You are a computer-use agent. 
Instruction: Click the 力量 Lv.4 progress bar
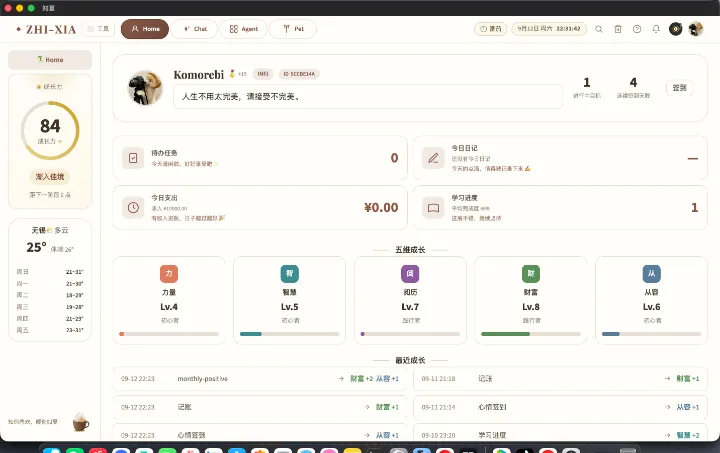[x=169, y=334]
